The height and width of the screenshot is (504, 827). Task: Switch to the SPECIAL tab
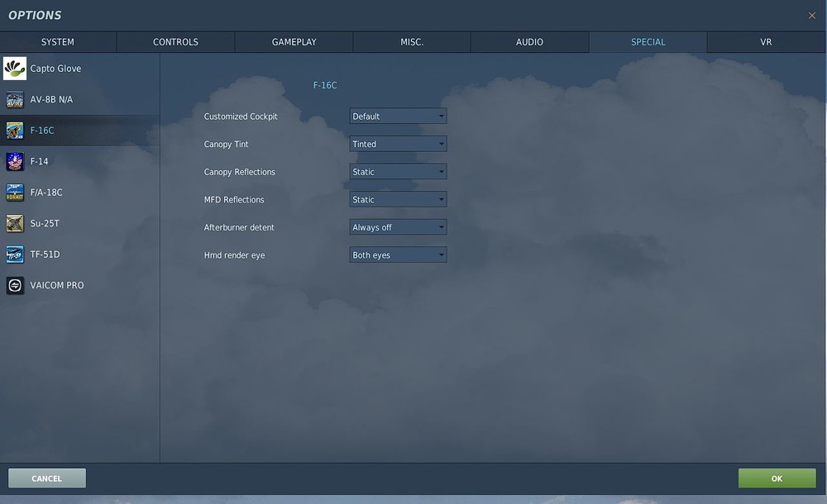click(x=648, y=42)
